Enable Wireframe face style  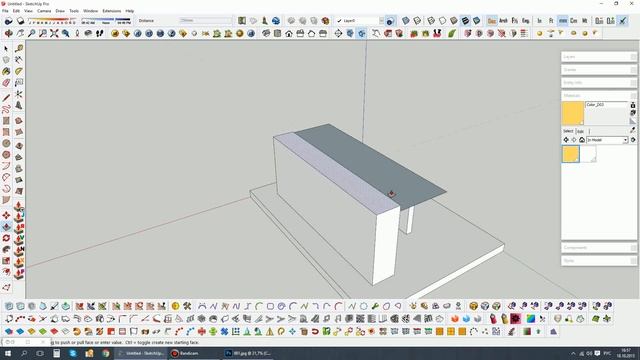pyautogui.click(x=431, y=20)
